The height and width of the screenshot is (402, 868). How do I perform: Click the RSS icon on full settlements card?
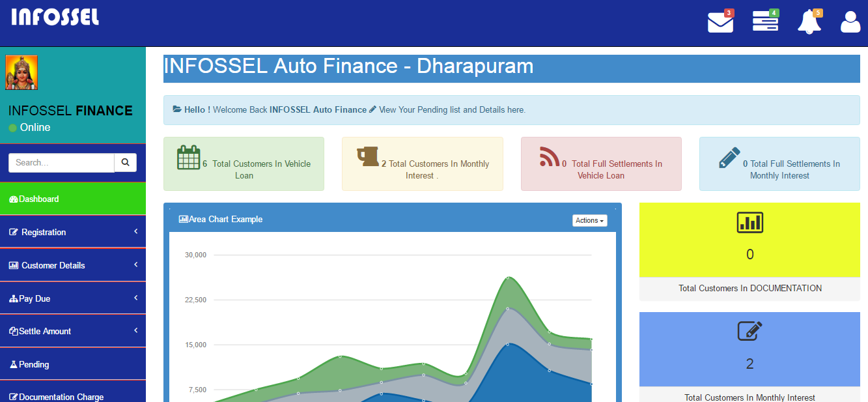(x=548, y=156)
